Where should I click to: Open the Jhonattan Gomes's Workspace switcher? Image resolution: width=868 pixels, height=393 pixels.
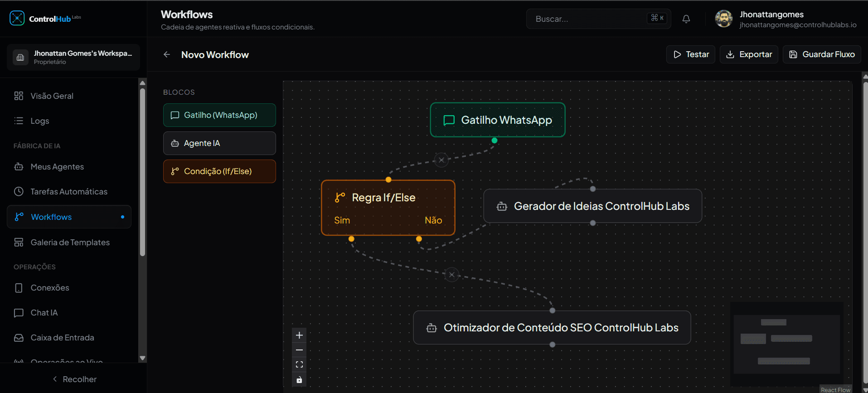73,57
